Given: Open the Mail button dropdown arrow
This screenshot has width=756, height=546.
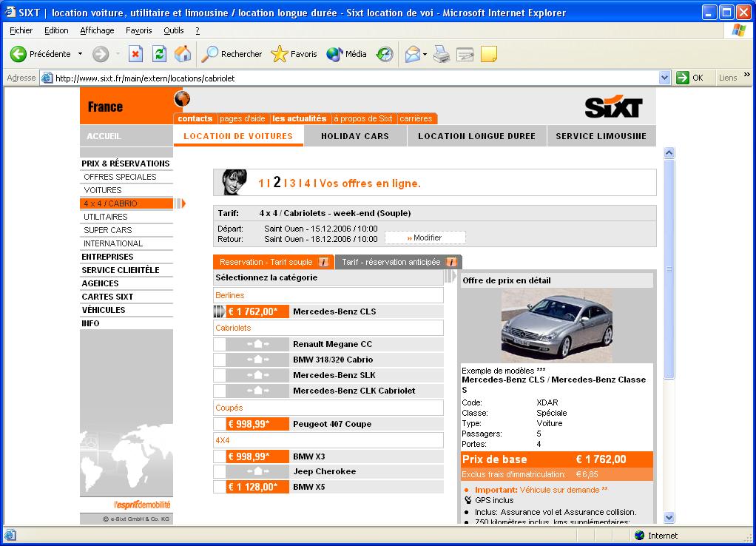Looking at the screenshot, I should [425, 54].
